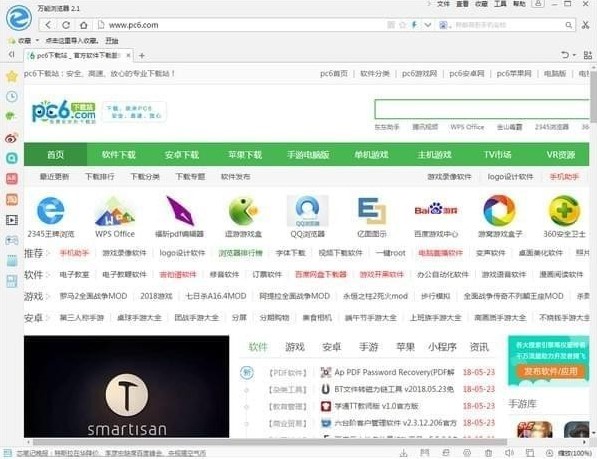The height and width of the screenshot is (459, 597).
Task: Go back with the browser back arrow
Action: click(x=48, y=25)
